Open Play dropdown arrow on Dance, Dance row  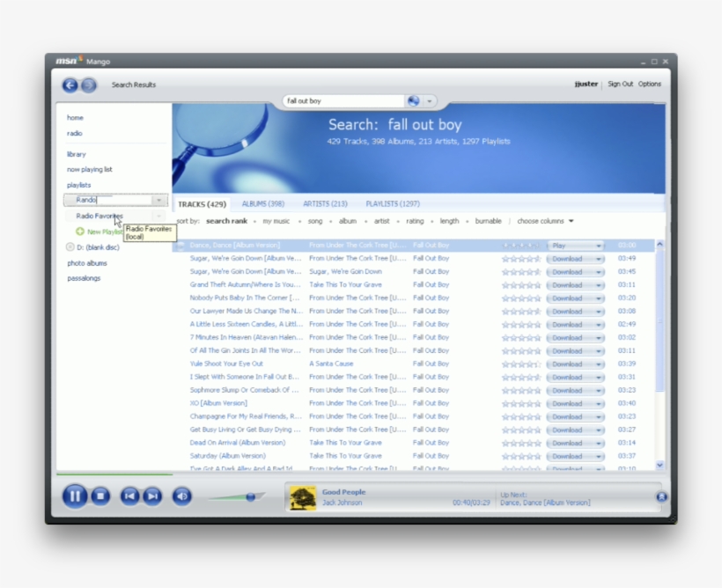(x=599, y=246)
